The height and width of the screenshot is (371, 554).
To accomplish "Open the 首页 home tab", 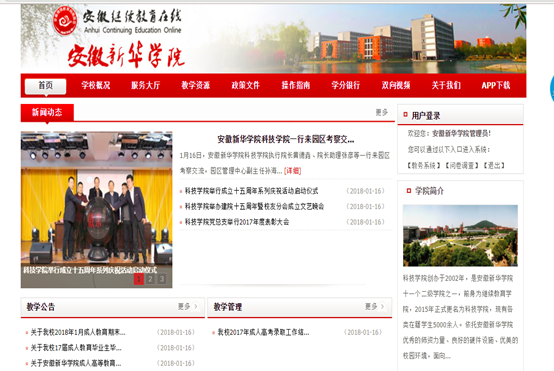I will tap(45, 86).
